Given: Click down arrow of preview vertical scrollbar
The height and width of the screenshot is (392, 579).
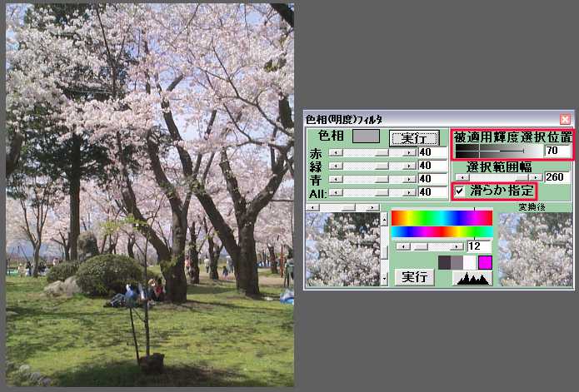Looking at the screenshot, I should point(384,279).
